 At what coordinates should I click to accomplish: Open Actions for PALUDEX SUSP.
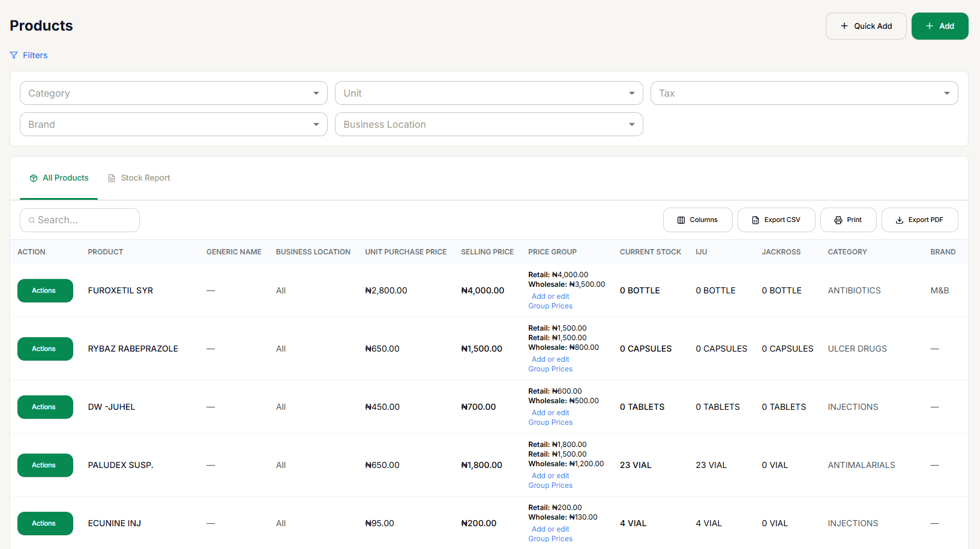[45, 465]
